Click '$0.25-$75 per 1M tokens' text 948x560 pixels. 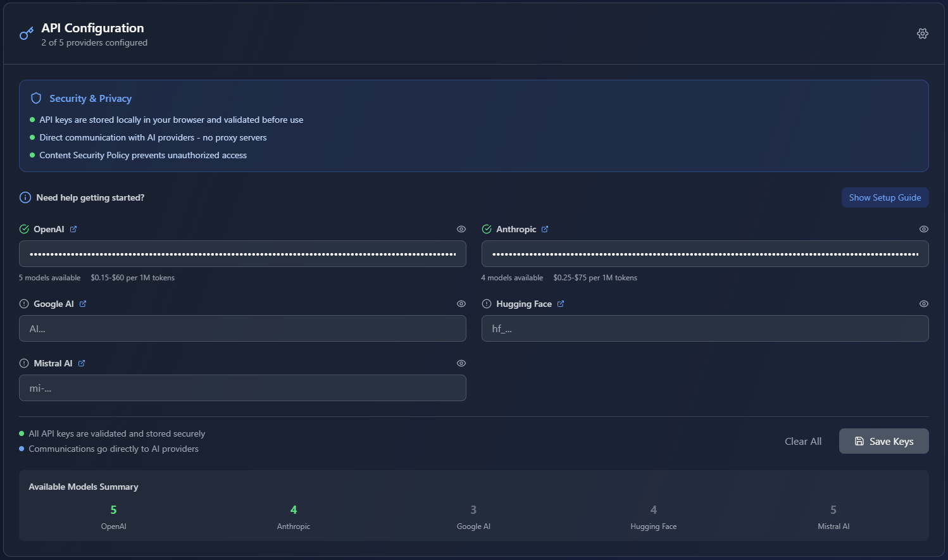595,278
